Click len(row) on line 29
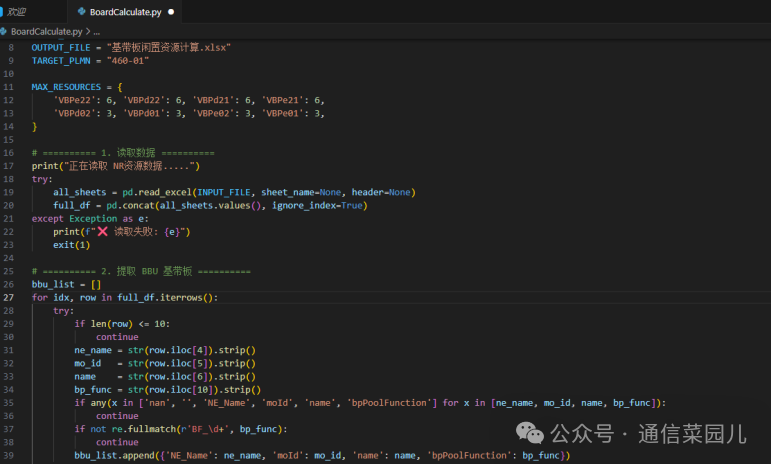The image size is (771, 464). click(x=112, y=324)
